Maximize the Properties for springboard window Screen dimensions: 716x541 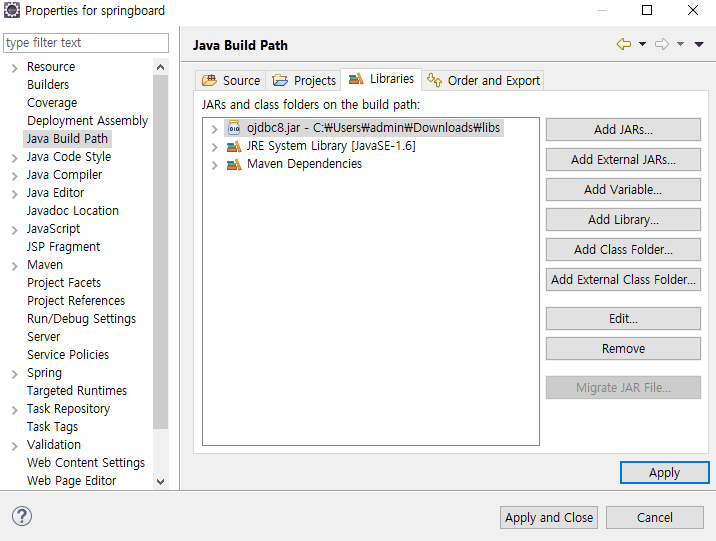point(647,10)
